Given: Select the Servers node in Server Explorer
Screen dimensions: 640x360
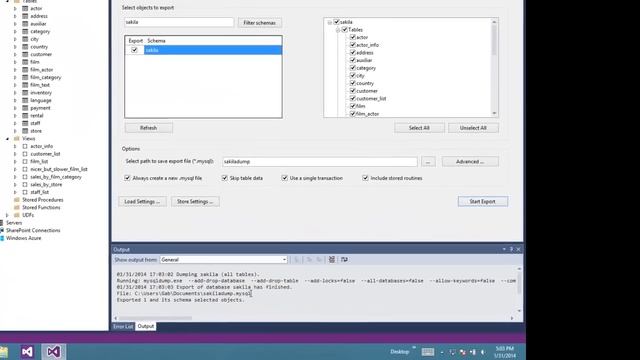Looking at the screenshot, I should 14,223.
